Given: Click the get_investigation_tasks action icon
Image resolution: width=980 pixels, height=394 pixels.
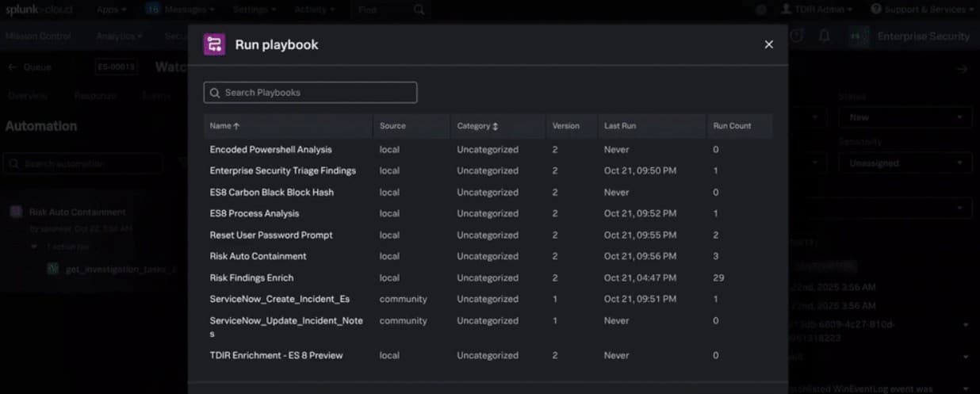Looking at the screenshot, I should [x=53, y=269].
